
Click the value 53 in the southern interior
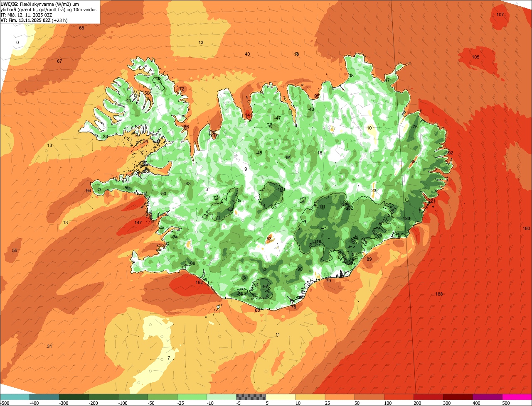click(x=269, y=239)
